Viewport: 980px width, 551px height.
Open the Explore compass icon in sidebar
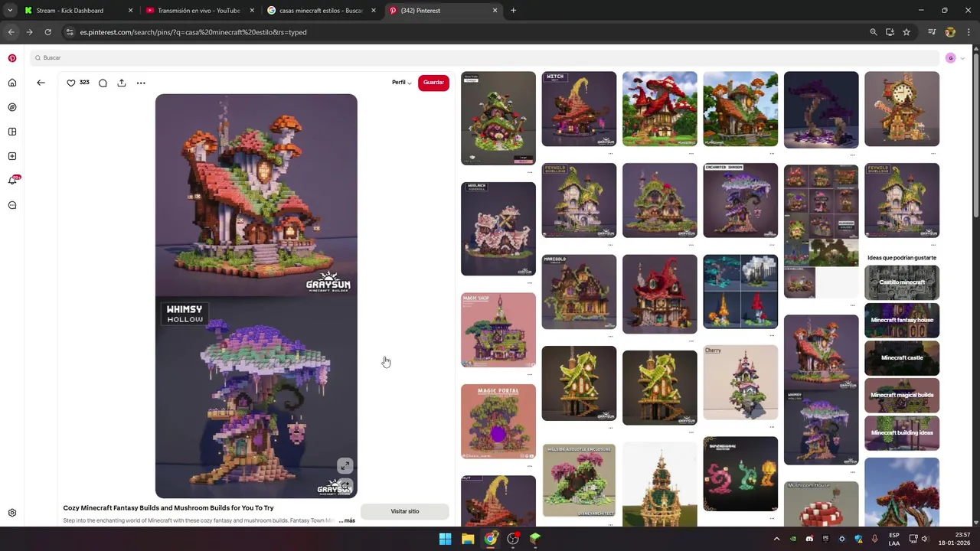(x=12, y=107)
